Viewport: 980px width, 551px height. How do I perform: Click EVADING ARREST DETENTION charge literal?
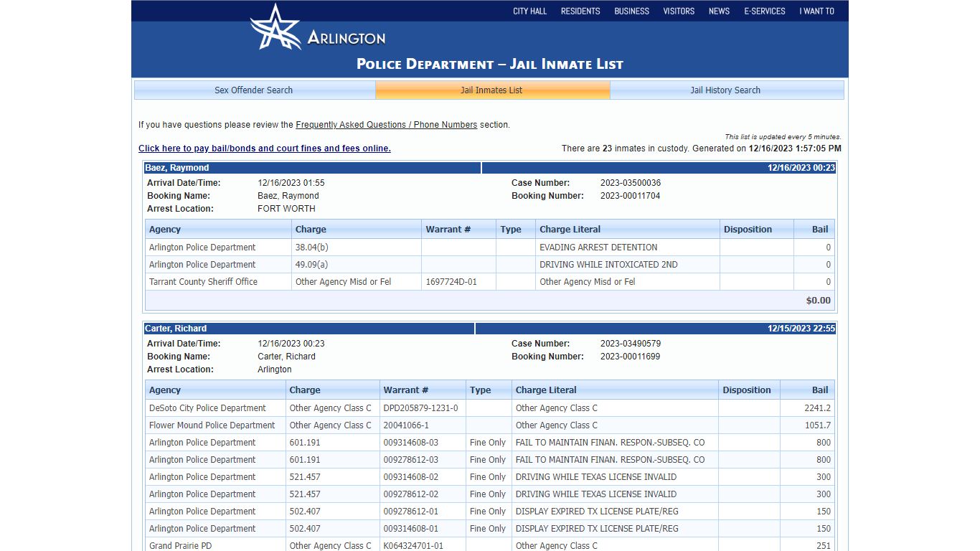598,248
